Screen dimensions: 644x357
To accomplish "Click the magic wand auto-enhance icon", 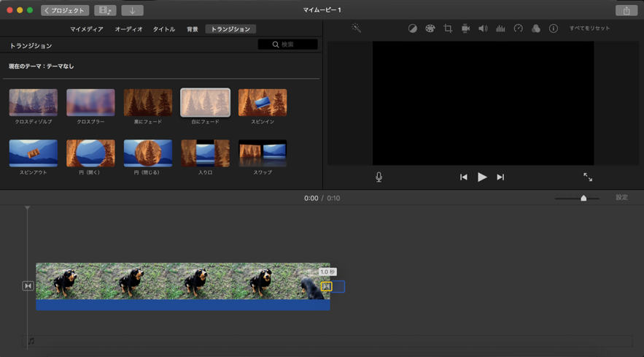I will [x=356, y=28].
